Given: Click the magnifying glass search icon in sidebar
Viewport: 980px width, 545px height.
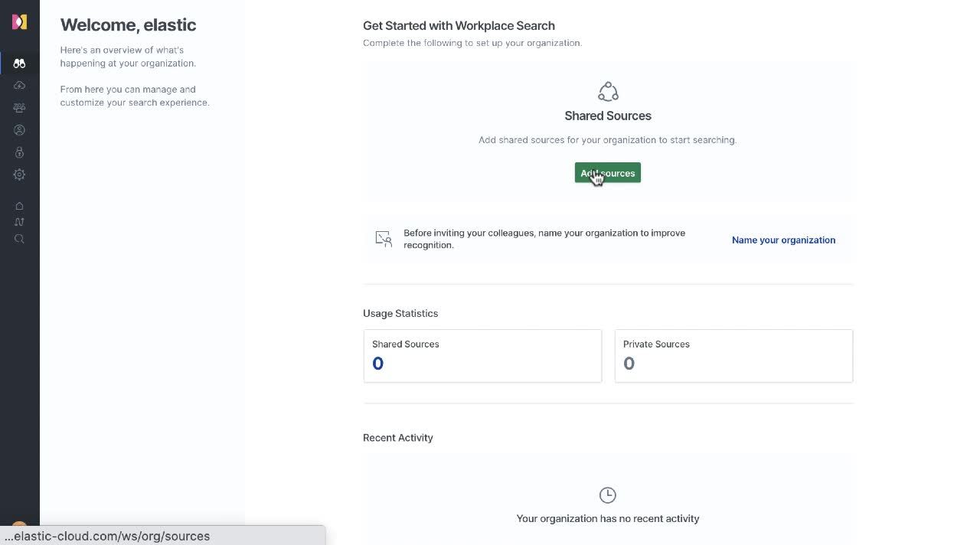Looking at the screenshot, I should pos(19,239).
